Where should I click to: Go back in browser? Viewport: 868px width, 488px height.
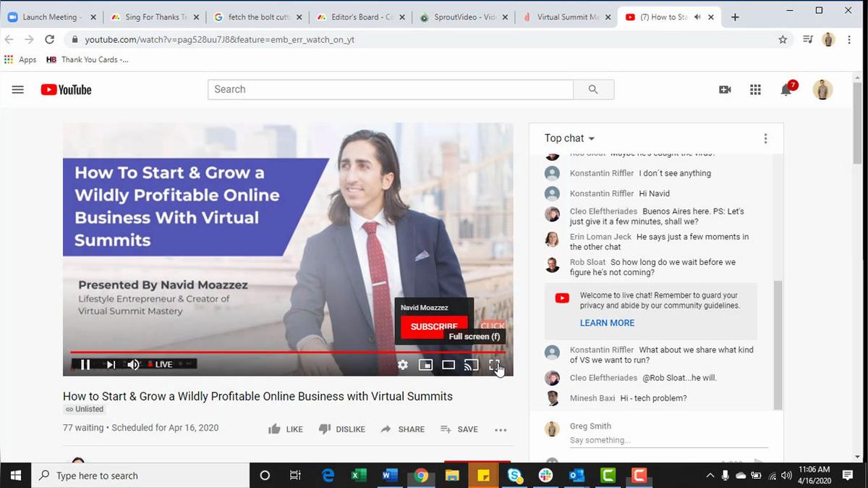pyautogui.click(x=9, y=40)
